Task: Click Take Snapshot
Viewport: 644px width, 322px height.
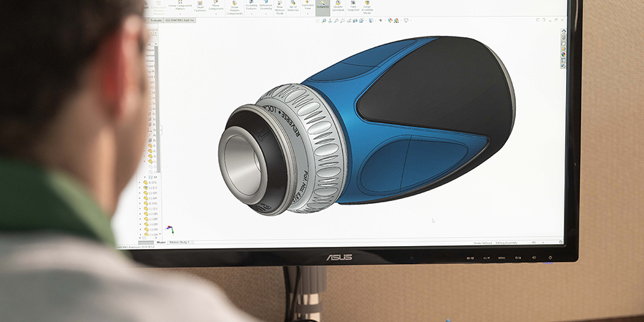Action: (353, 6)
